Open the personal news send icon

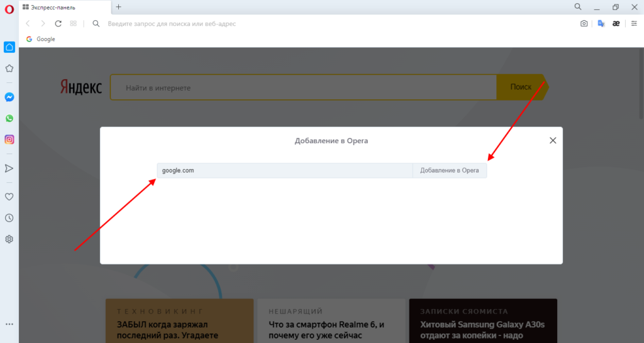[9, 168]
